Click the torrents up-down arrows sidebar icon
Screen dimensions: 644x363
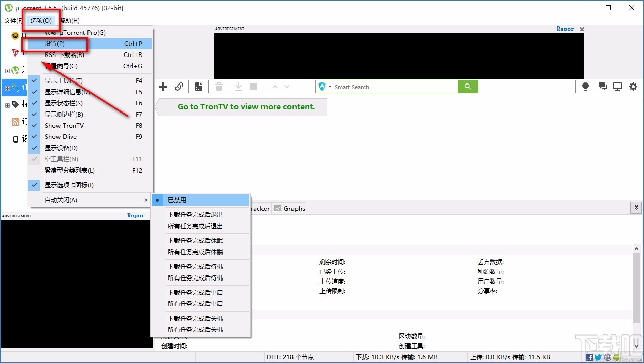pos(15,87)
